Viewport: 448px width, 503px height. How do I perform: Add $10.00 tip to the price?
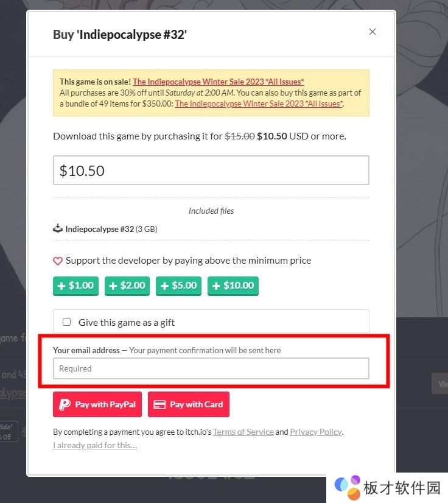point(233,286)
